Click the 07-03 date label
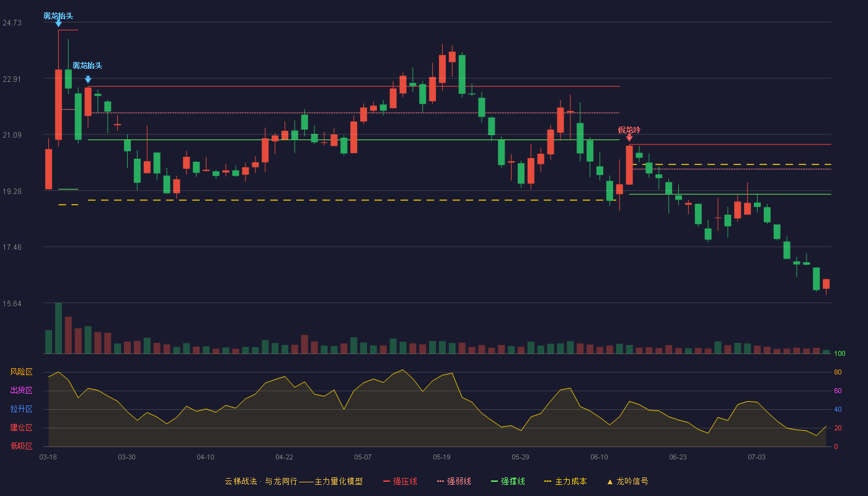Image resolution: width=868 pixels, height=496 pixels. [756, 457]
